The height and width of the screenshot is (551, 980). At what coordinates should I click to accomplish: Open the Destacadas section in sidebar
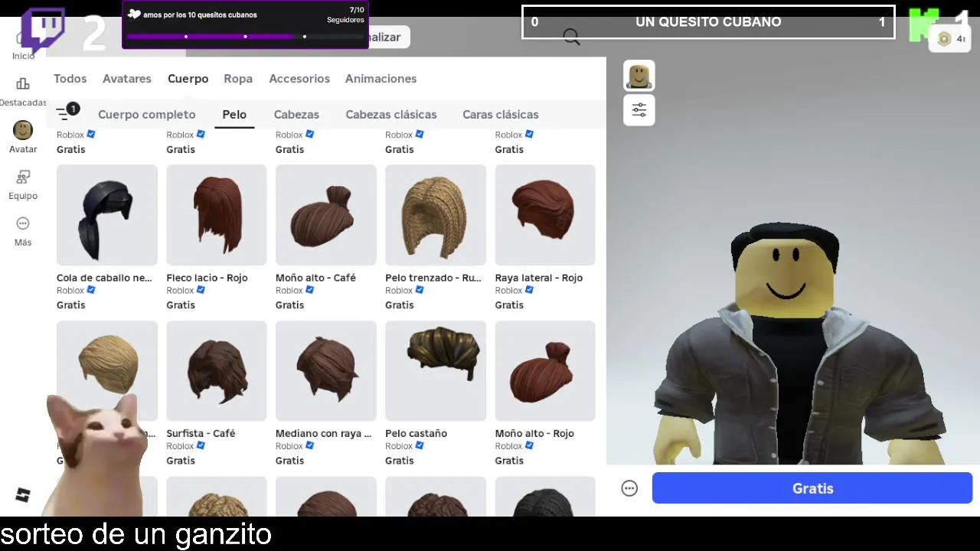[23, 92]
